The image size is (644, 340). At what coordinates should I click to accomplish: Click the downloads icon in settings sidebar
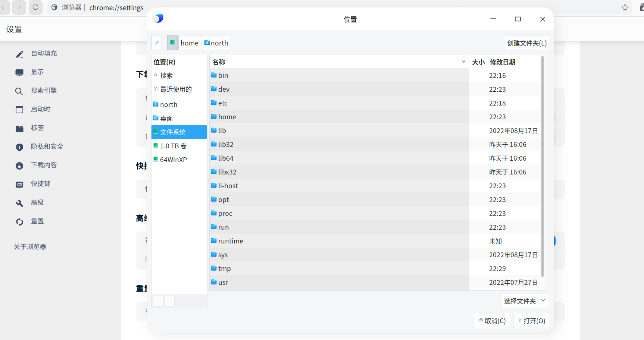click(19, 166)
